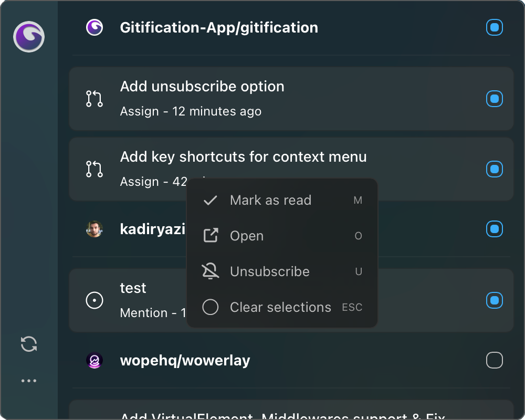Image resolution: width=525 pixels, height=420 pixels.
Task: Open the Add unsubscribe option notification
Action: pos(202,87)
